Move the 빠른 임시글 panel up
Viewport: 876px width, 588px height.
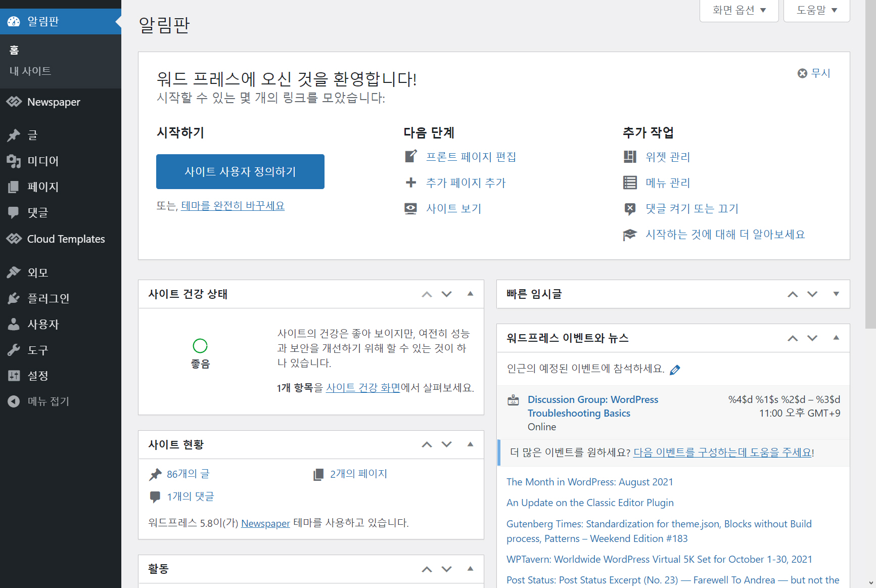[792, 294]
